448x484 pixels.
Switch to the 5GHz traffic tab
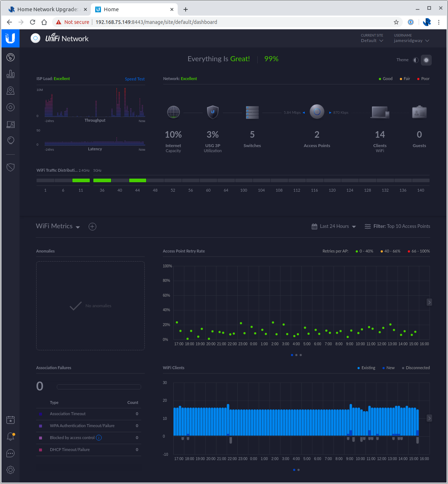point(97,170)
